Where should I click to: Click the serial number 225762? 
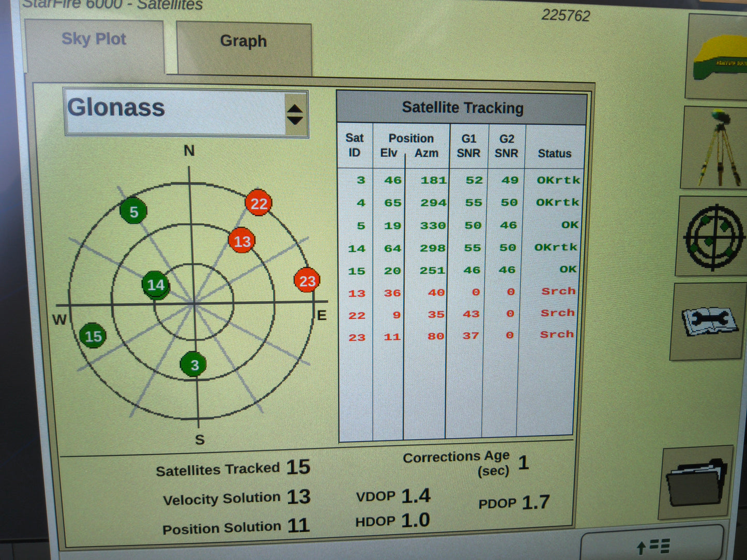tap(566, 15)
